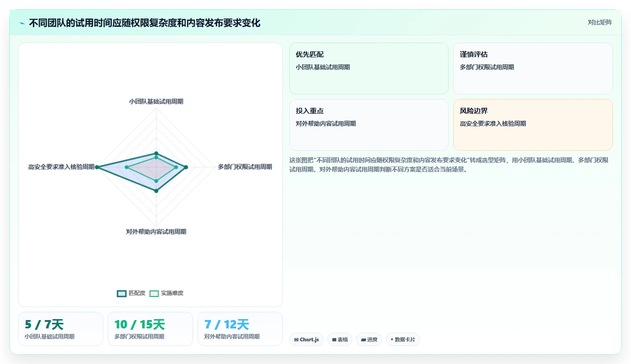631x364 pixels.
Task: Click the 进度 tag
Action: tap(369, 339)
